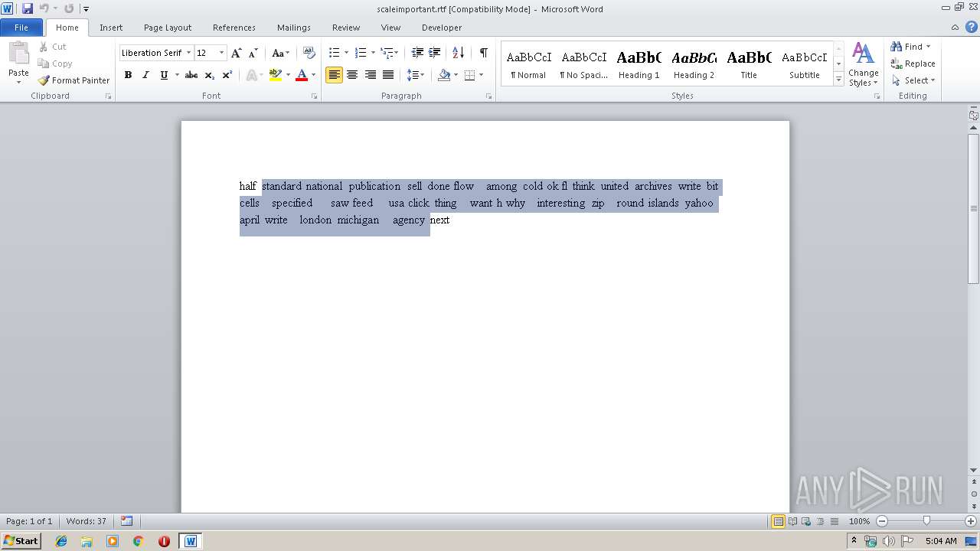Switch to the Page Layout tab
The width and height of the screenshot is (980, 551).
tap(168, 28)
